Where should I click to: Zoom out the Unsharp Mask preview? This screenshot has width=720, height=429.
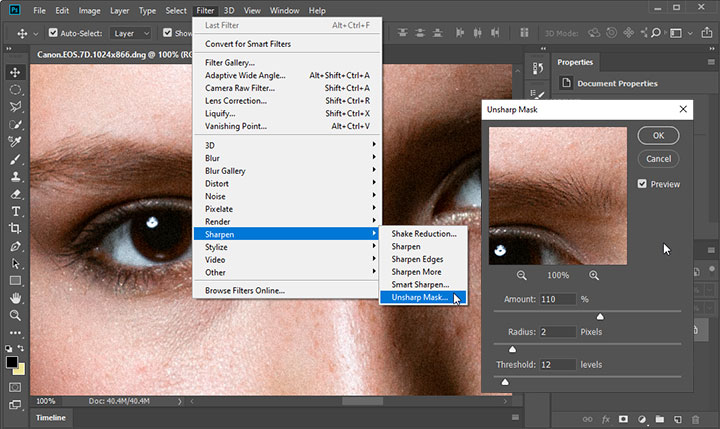tap(522, 275)
